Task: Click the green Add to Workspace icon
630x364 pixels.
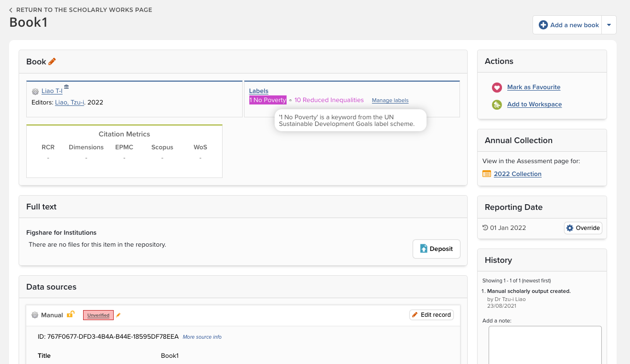Action: click(x=497, y=104)
